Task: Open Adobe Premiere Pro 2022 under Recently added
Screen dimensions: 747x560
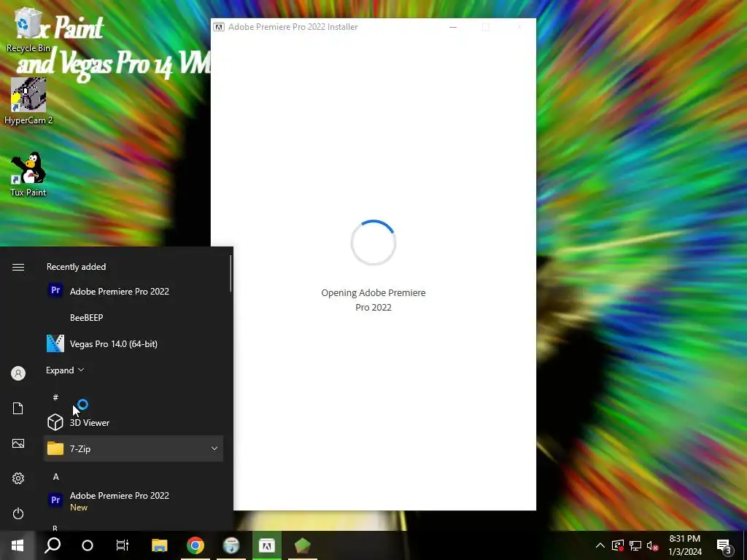Action: 133,291
